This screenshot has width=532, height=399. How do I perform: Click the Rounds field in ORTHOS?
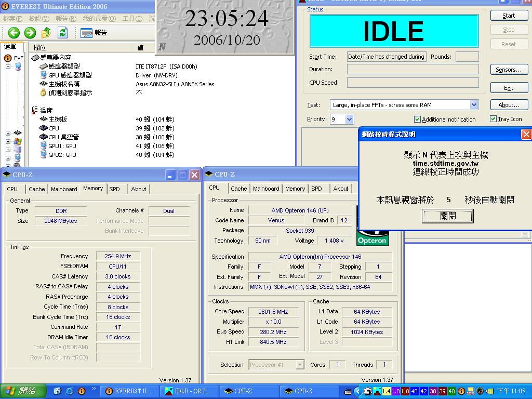point(467,57)
